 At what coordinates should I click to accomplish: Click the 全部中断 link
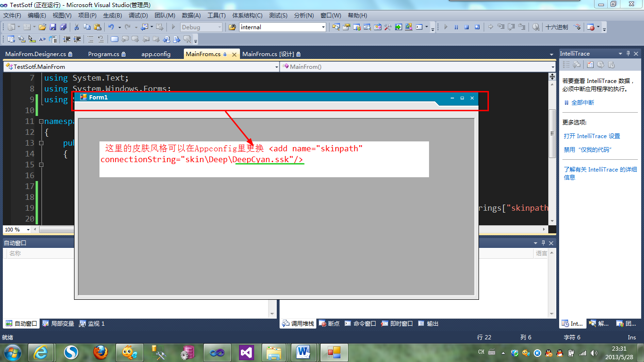[x=583, y=102]
